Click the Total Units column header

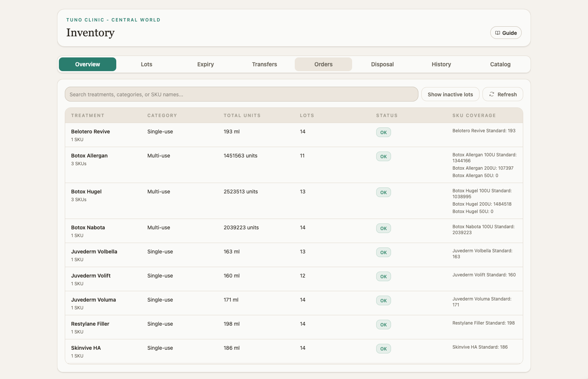click(x=242, y=116)
